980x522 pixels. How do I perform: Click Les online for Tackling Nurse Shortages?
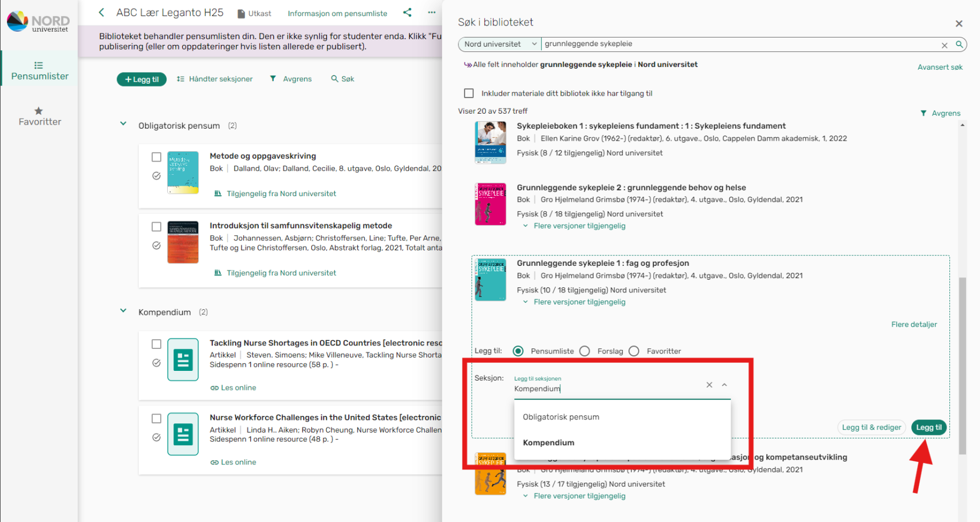pyautogui.click(x=233, y=388)
